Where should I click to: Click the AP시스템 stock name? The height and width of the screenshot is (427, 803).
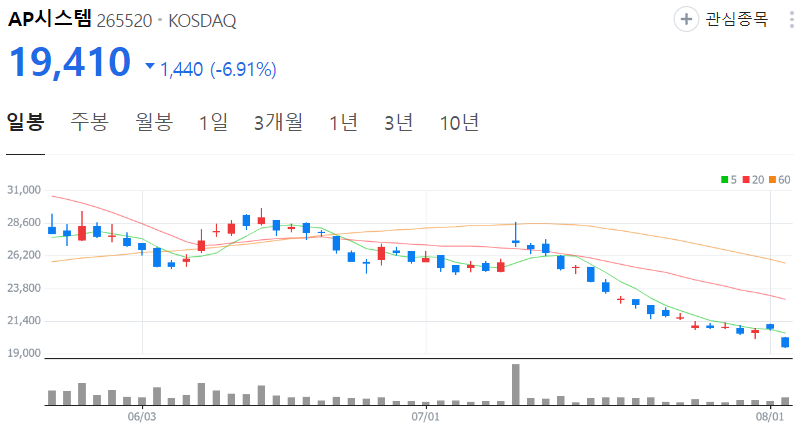point(49,19)
